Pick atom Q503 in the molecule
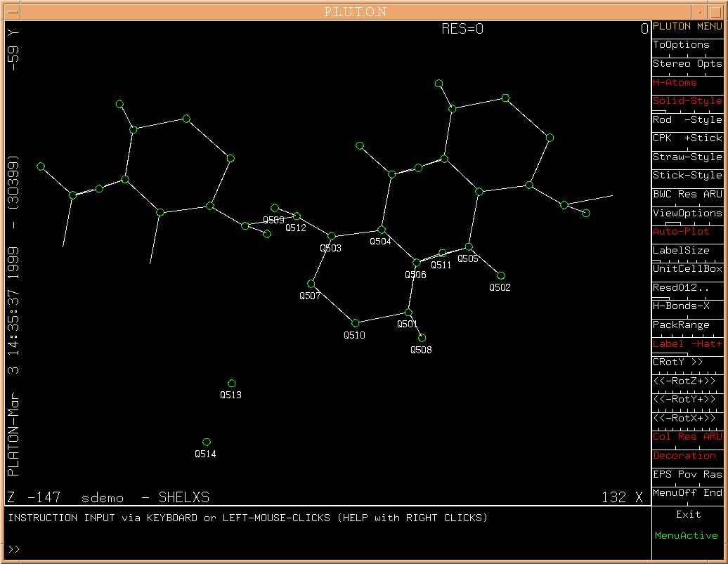The height and width of the screenshot is (564, 728). 332,236
